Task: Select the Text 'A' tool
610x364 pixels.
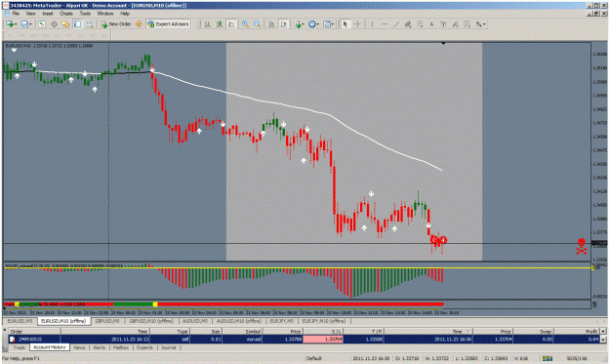Action: [431, 24]
